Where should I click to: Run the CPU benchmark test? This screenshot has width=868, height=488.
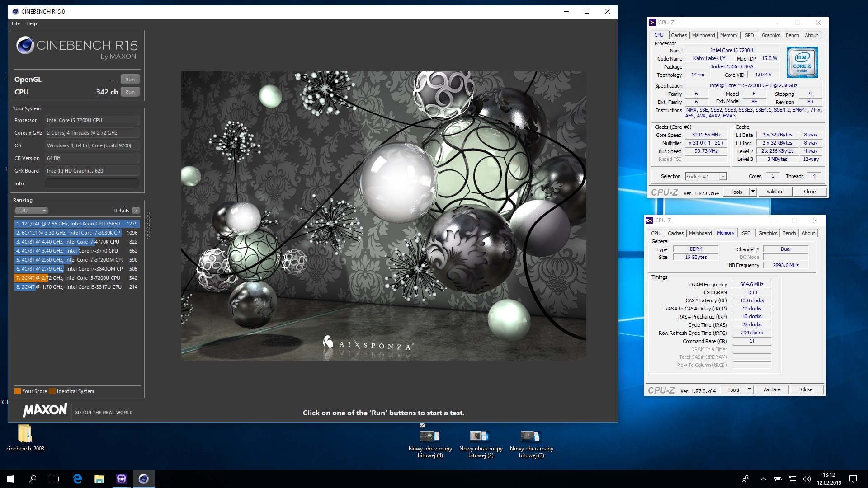(130, 92)
